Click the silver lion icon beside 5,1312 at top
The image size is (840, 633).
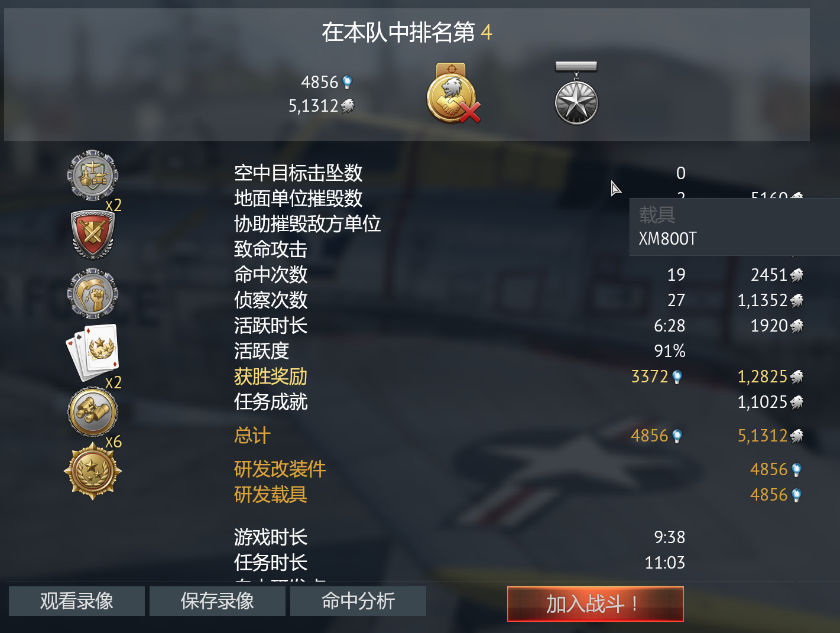pos(348,106)
